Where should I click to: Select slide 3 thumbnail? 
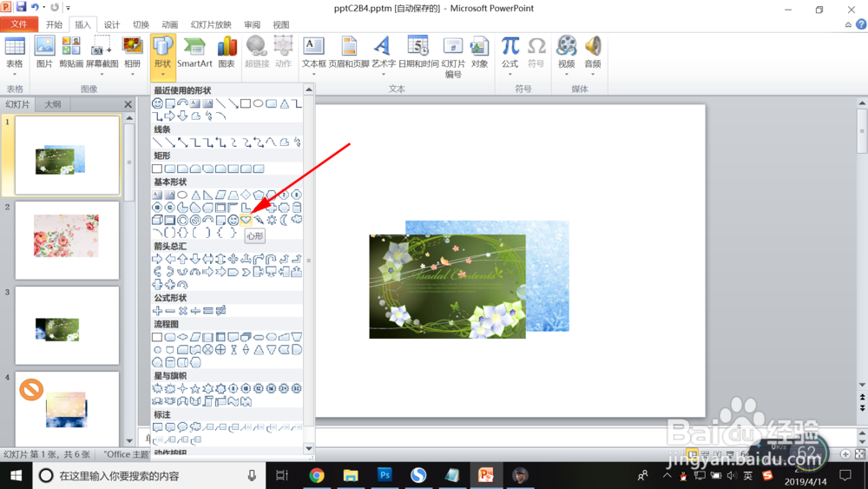(67, 326)
